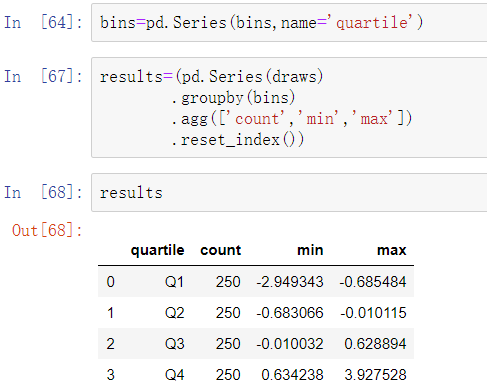
Task: Select the Q4 quartile cell
Action: 174,375
